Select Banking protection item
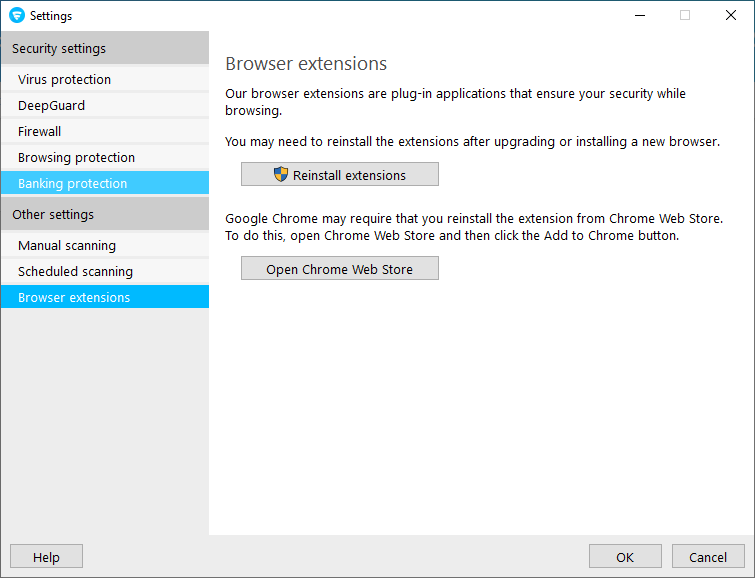Screen dimensions: 755x578 click(x=105, y=183)
